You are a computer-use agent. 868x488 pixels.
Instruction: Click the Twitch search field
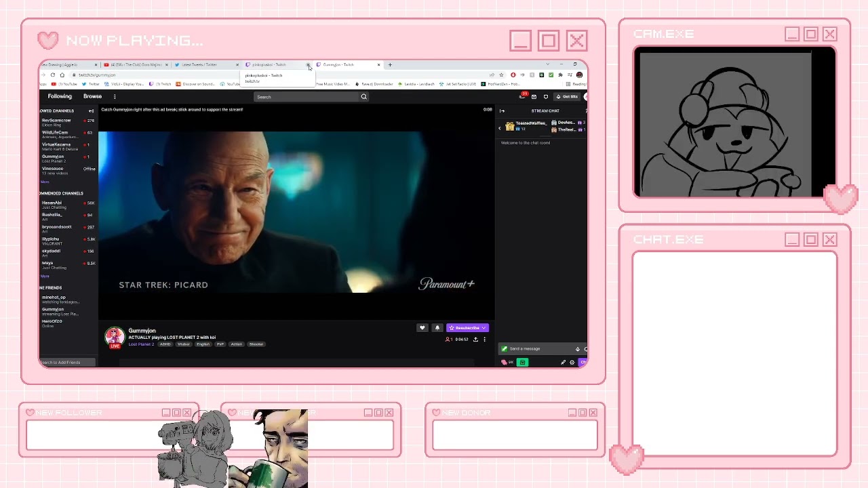tap(307, 97)
